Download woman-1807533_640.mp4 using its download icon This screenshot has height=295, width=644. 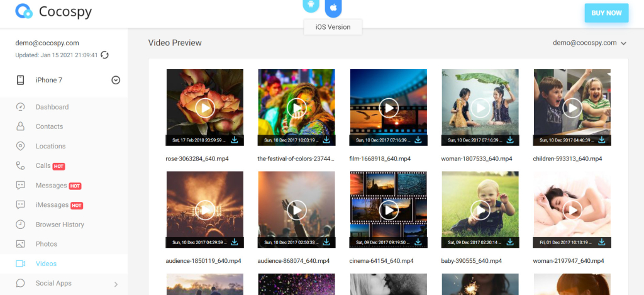coord(510,140)
